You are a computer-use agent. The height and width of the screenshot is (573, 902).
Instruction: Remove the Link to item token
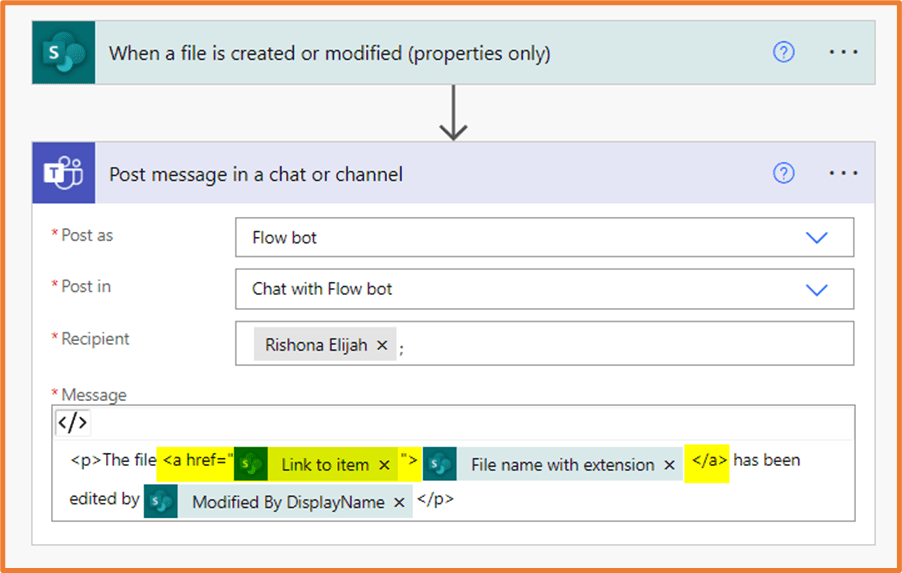click(384, 465)
